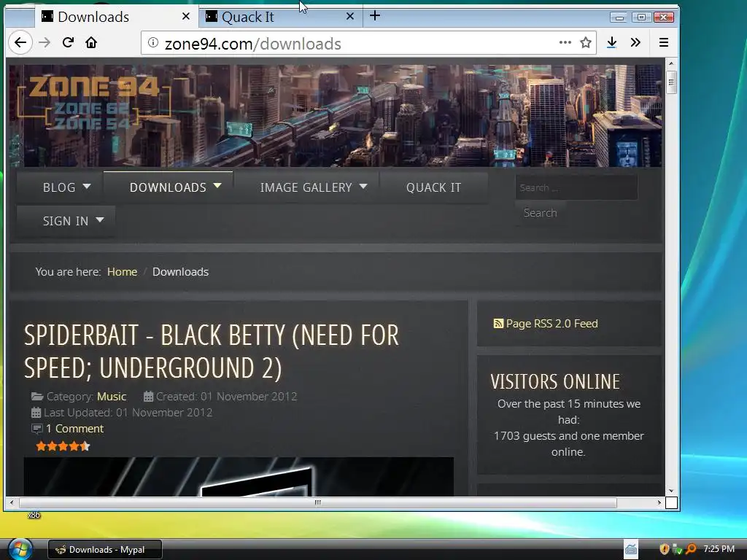Open a new tab with plus button
This screenshot has width=747, height=560.
point(375,16)
